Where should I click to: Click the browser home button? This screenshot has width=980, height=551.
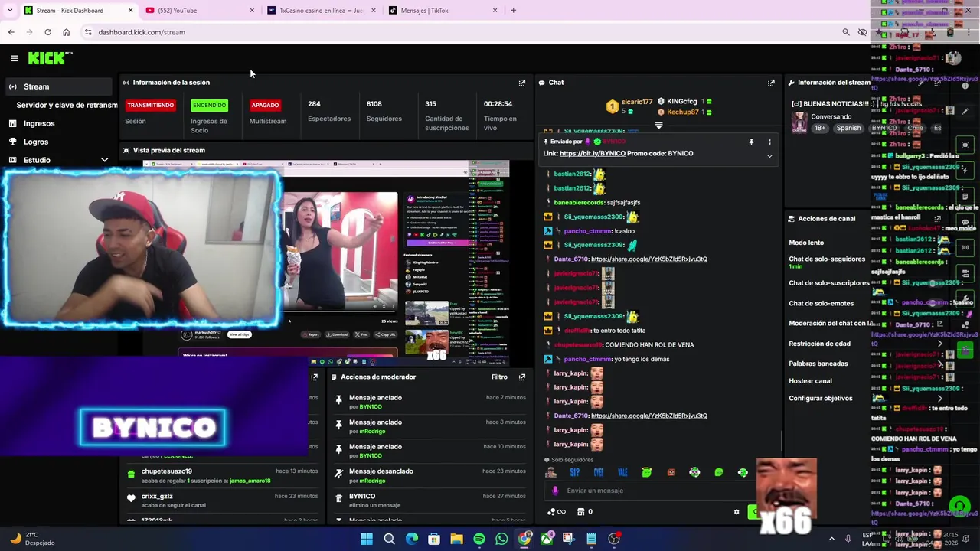66,32
